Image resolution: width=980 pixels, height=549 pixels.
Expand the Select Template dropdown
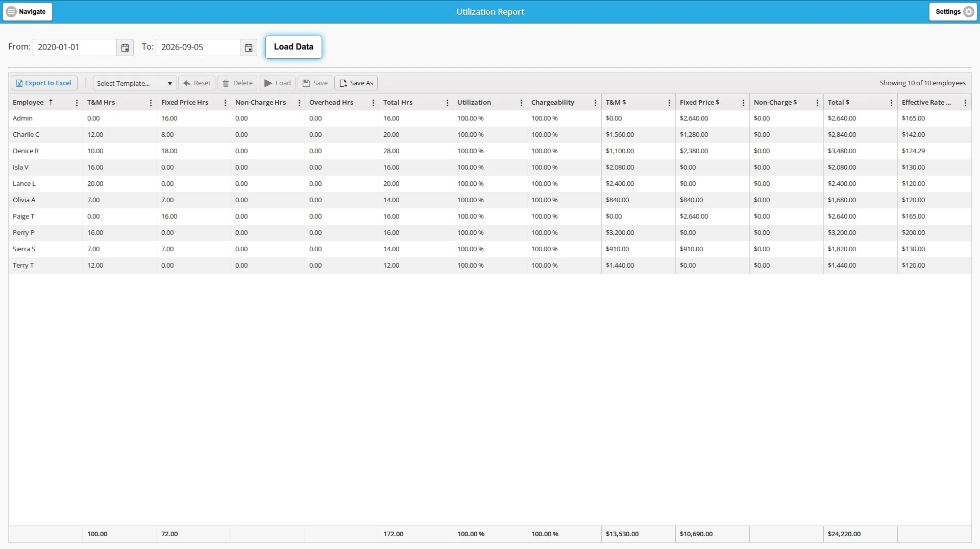[135, 83]
